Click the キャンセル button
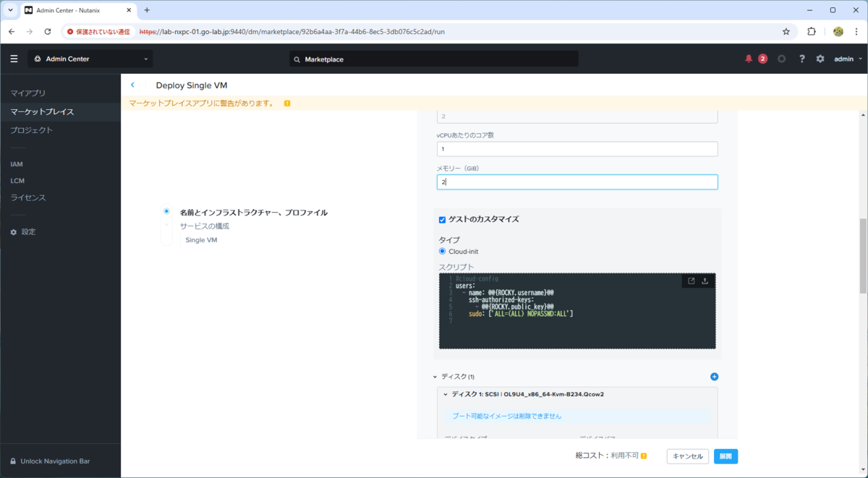The height and width of the screenshot is (478, 868). (x=688, y=456)
